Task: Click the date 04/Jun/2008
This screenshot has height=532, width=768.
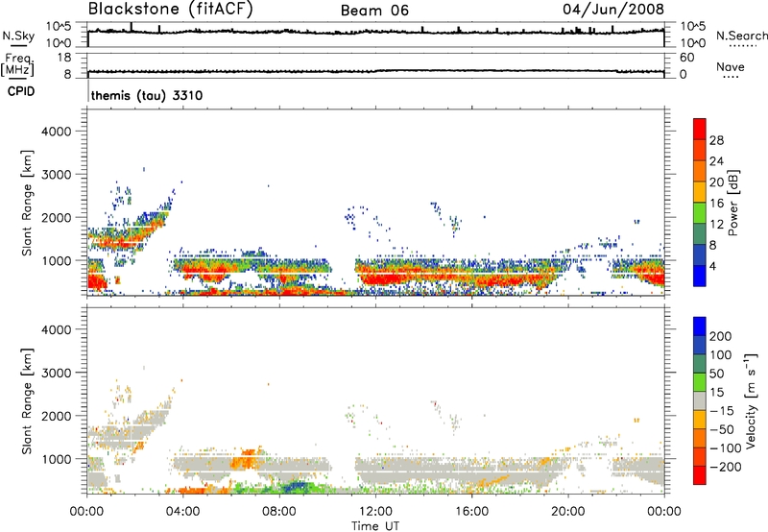Action: pyautogui.click(x=613, y=10)
